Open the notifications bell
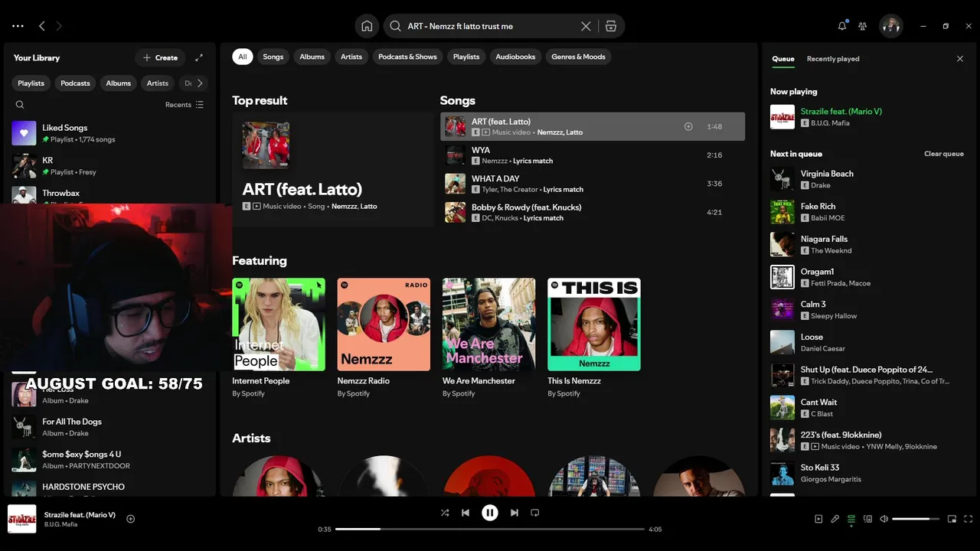 tap(842, 26)
